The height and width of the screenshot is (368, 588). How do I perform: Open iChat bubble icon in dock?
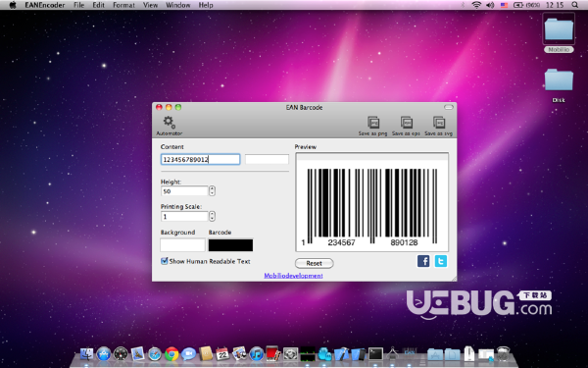[188, 353]
